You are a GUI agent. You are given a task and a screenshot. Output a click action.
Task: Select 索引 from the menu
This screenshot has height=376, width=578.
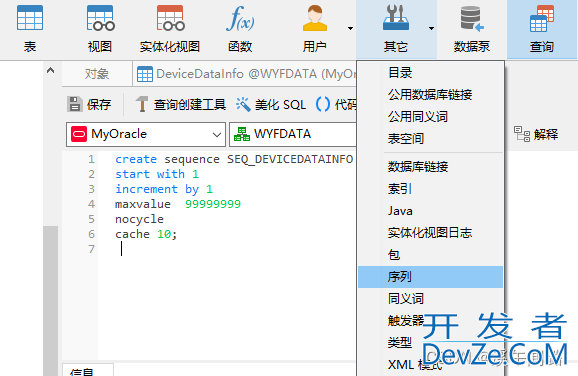431,189
